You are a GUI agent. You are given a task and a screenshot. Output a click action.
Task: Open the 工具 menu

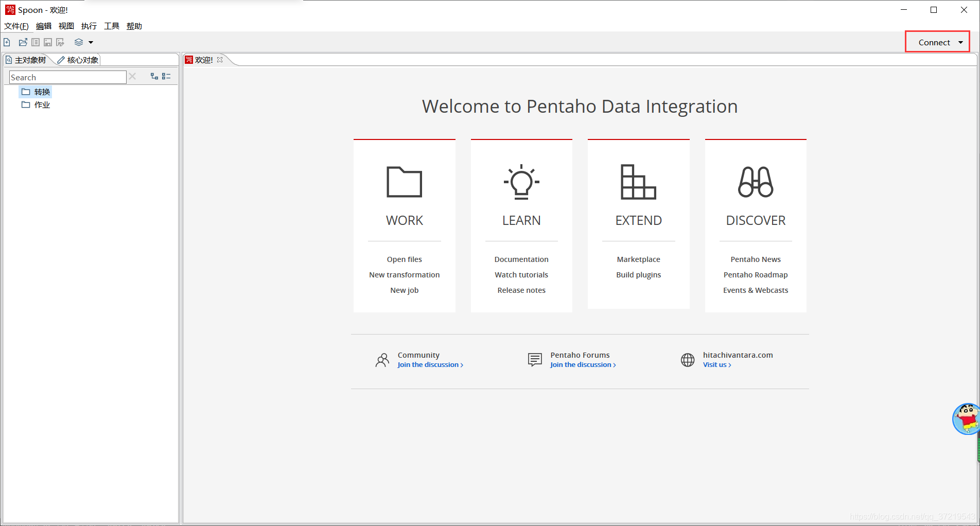click(112, 26)
